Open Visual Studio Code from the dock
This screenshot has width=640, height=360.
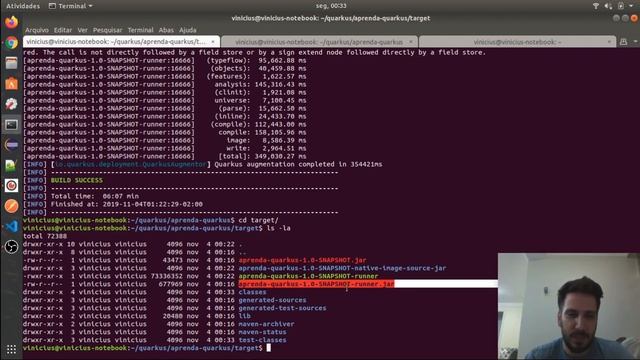(x=11, y=227)
